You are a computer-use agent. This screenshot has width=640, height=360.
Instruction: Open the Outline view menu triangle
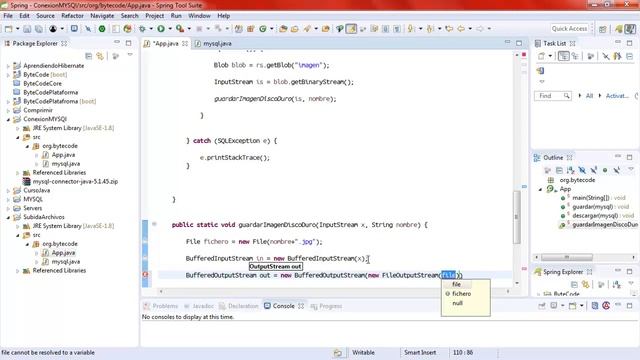[631, 169]
